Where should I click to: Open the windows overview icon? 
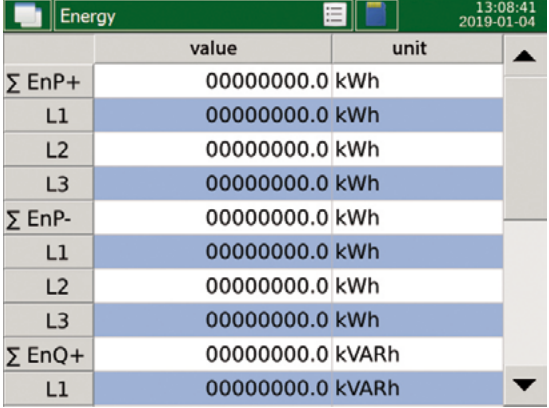click(28, 16)
